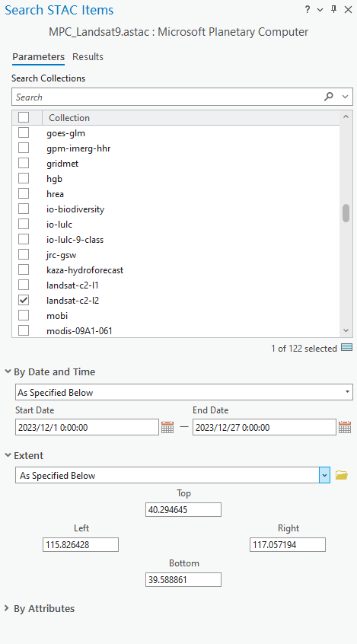The width and height of the screenshot is (357, 644).
Task: Open the pane Help question mark
Action: click(308, 10)
